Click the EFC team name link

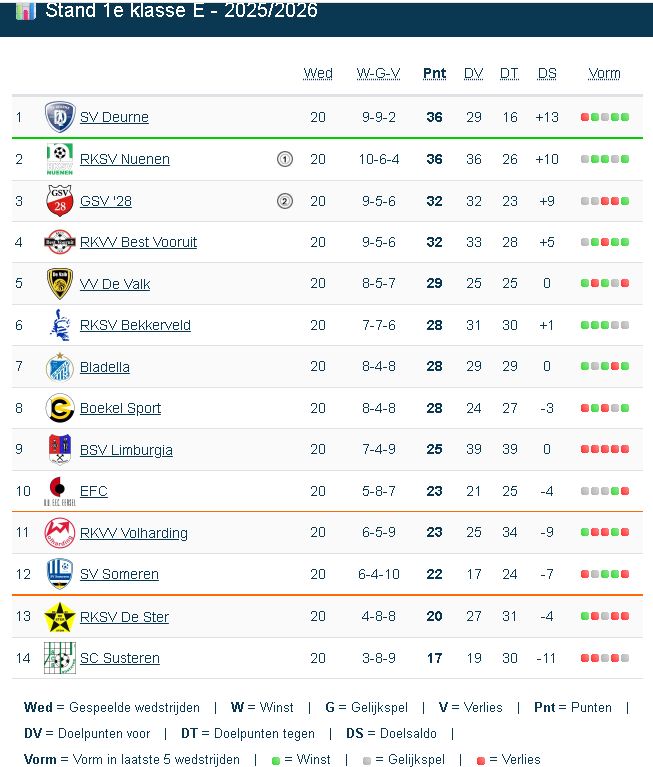click(94, 491)
